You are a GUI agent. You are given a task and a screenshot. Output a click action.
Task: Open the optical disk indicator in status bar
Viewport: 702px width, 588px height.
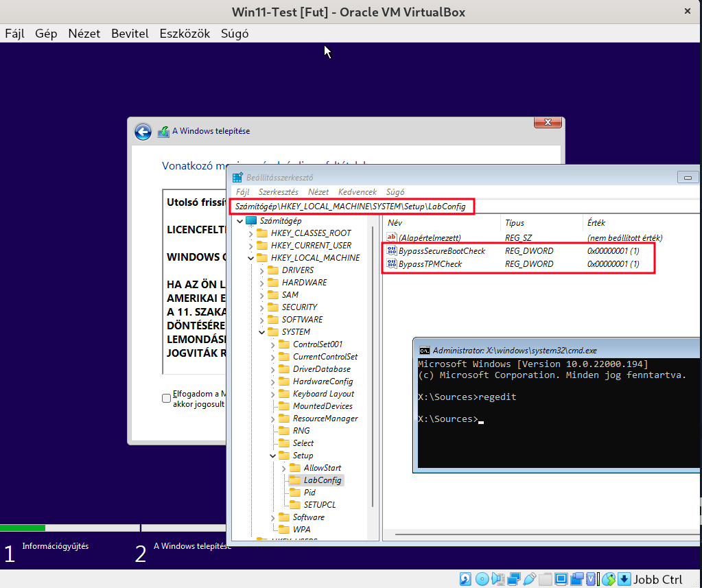point(482,579)
